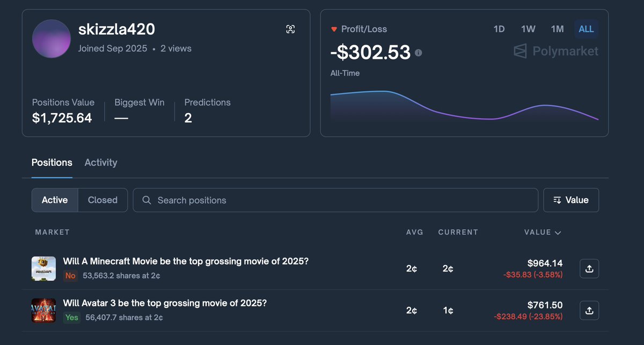Click the MARKET column header
644x345 pixels.
[52, 232]
